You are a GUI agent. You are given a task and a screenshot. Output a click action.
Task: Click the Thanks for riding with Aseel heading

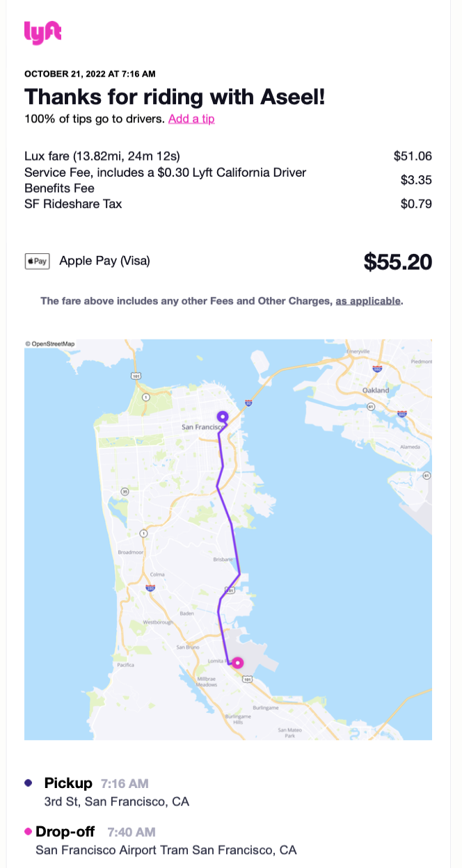[175, 97]
